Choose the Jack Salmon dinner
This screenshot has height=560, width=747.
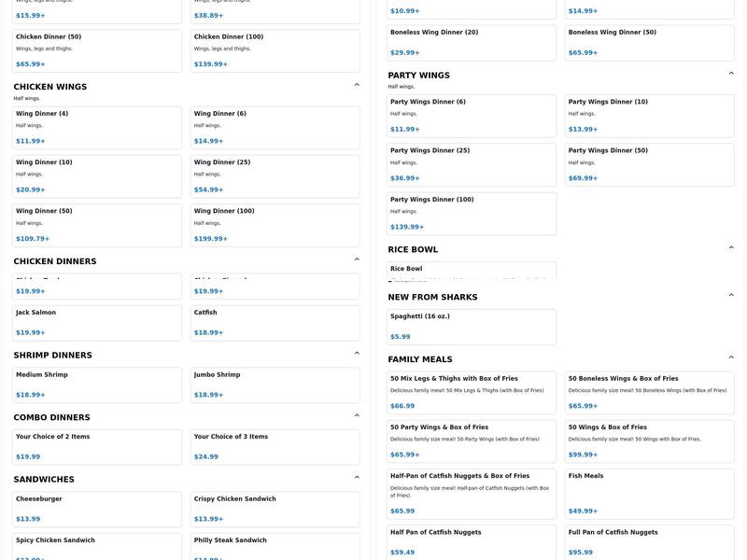(x=97, y=322)
